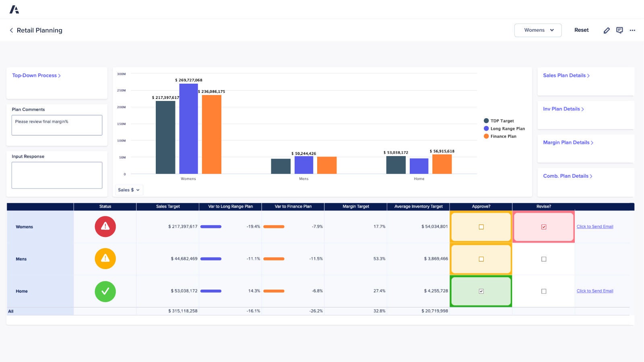Uncheck the Approve checkbox for Home
The width and height of the screenshot is (644, 362).
point(481,291)
